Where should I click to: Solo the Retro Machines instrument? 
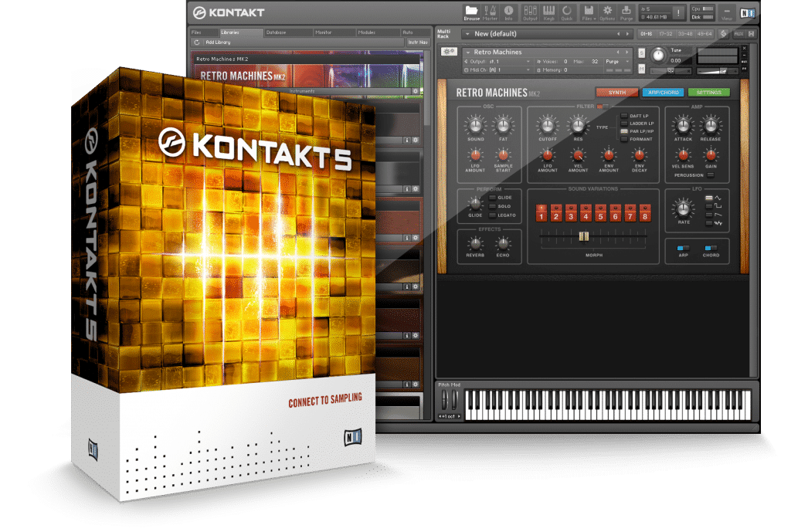point(642,53)
